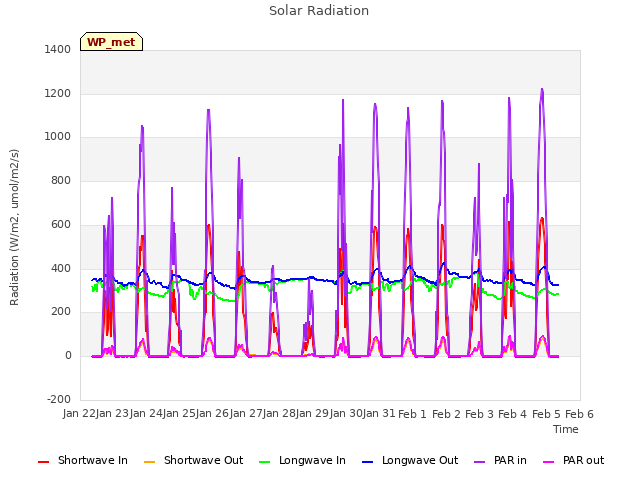Image resolution: width=640 pixels, height=480 pixels.
Task: Click the Jan 22 x-axis date label
Action: coord(79,413)
